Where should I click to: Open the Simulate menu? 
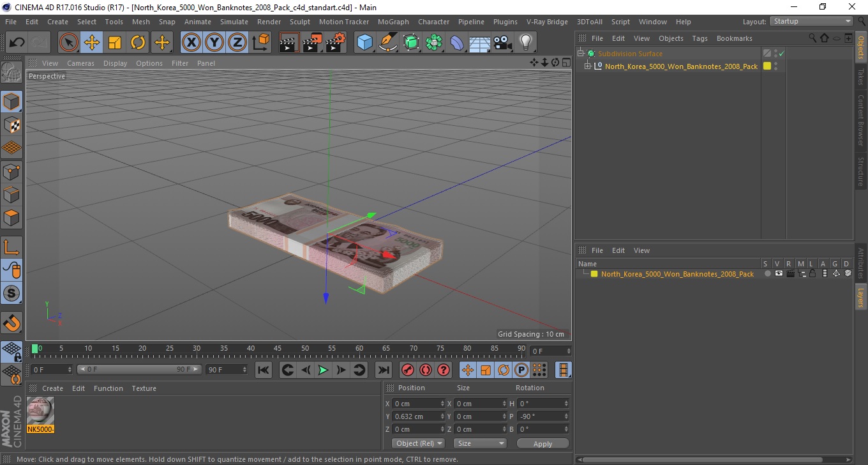pos(234,22)
